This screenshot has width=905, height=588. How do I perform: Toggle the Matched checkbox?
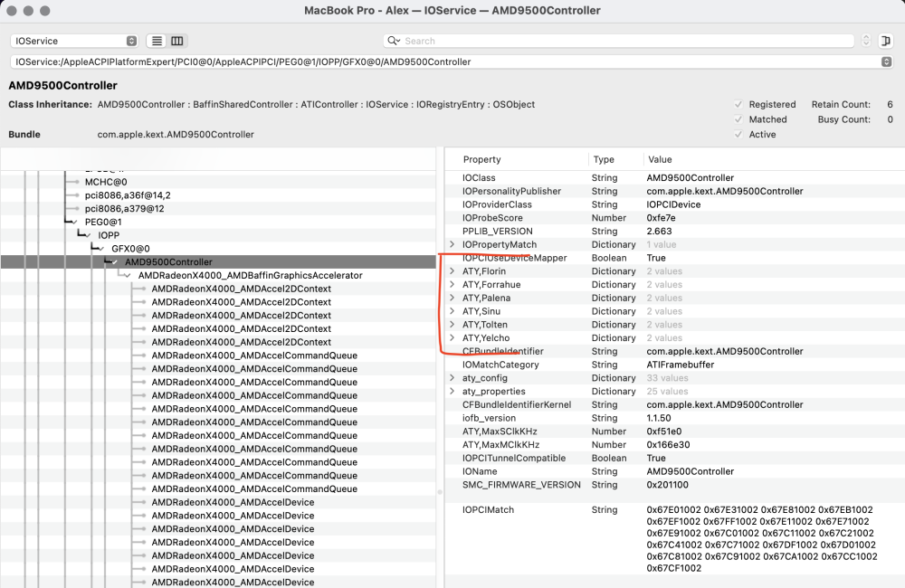coord(738,119)
